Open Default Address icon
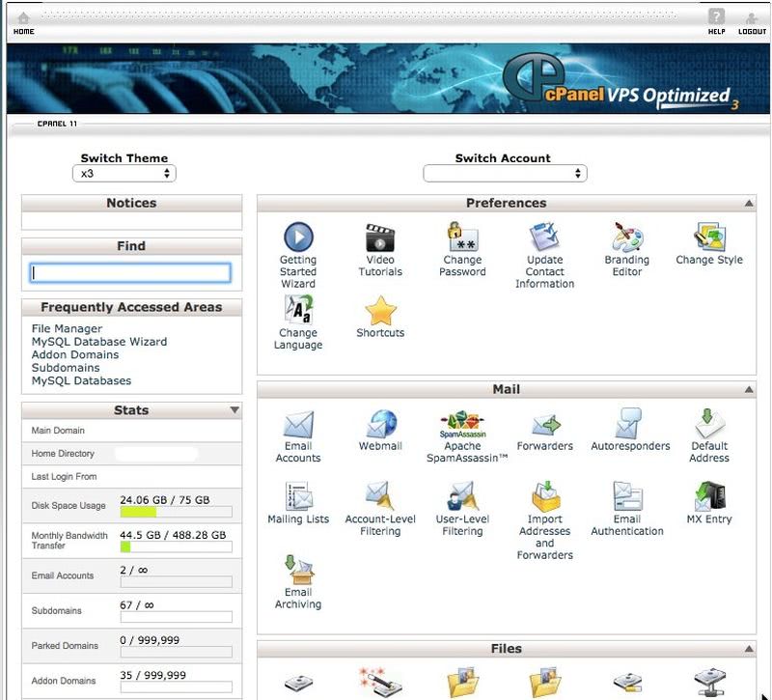 tap(709, 423)
